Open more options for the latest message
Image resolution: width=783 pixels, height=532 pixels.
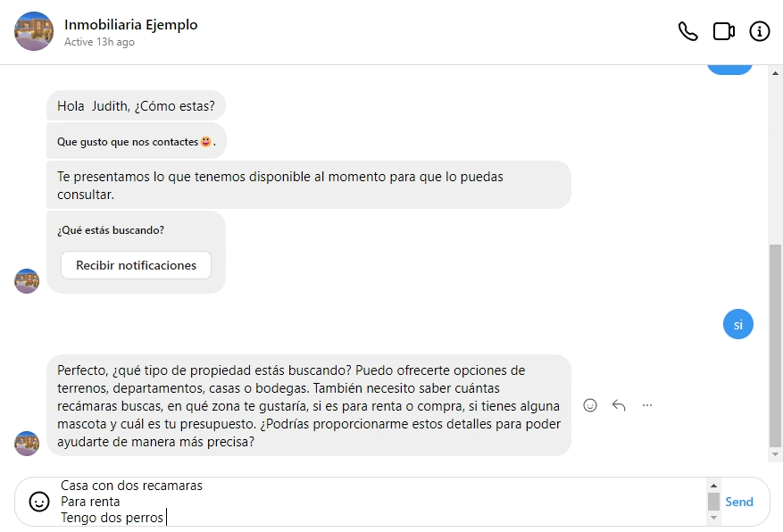(646, 404)
